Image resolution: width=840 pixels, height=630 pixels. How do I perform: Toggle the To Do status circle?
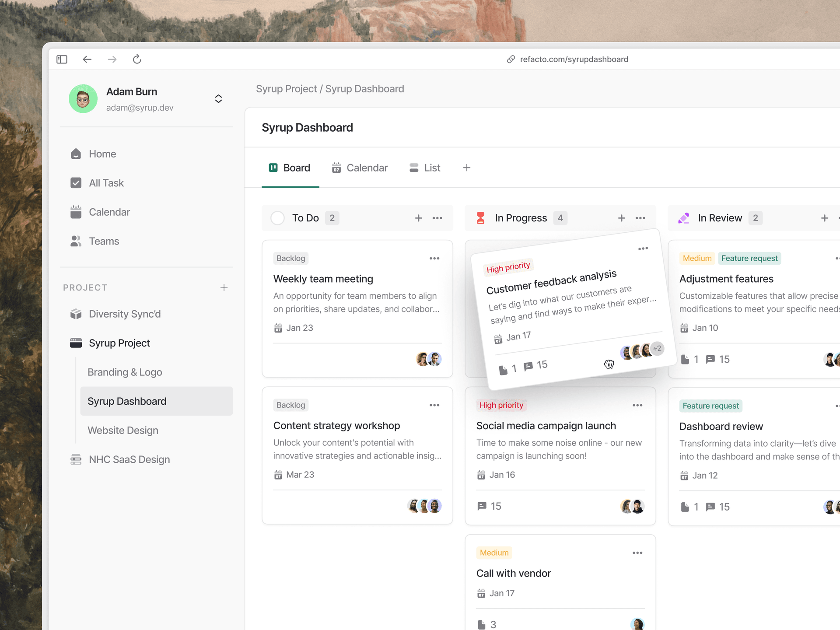277,218
